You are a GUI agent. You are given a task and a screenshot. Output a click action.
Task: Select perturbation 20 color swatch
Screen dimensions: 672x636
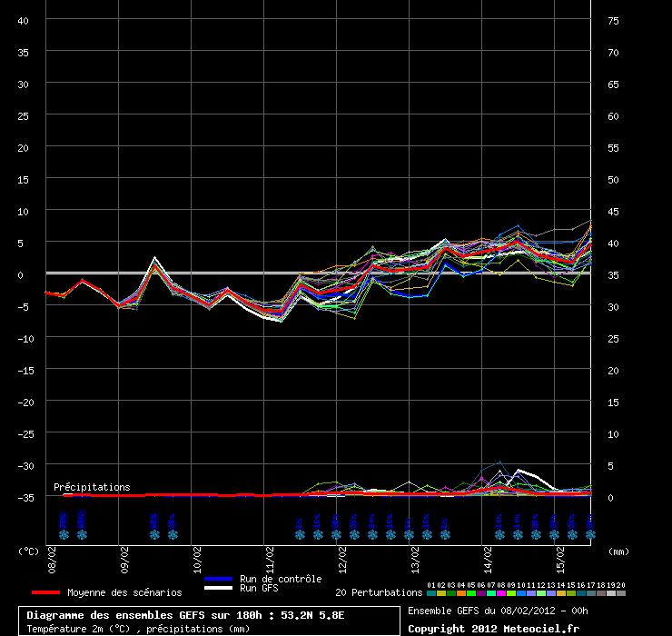pyautogui.click(x=621, y=593)
